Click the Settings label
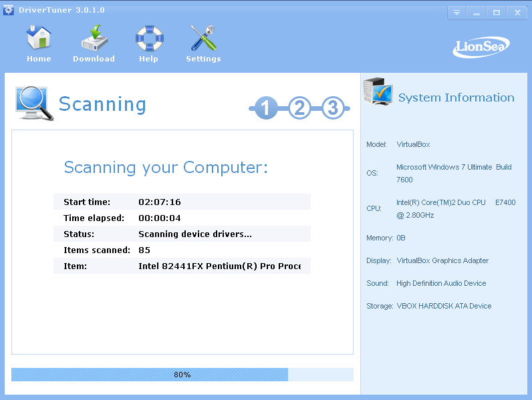Image resolution: width=532 pixels, height=400 pixels. pyautogui.click(x=203, y=59)
